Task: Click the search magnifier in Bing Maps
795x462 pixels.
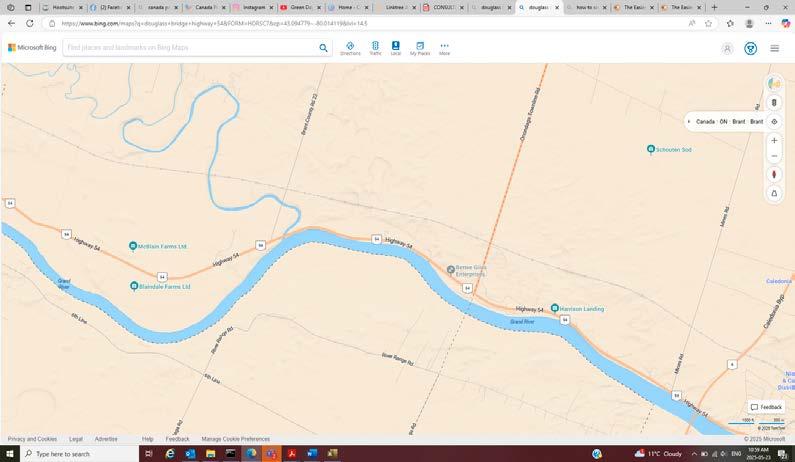Action: click(323, 48)
